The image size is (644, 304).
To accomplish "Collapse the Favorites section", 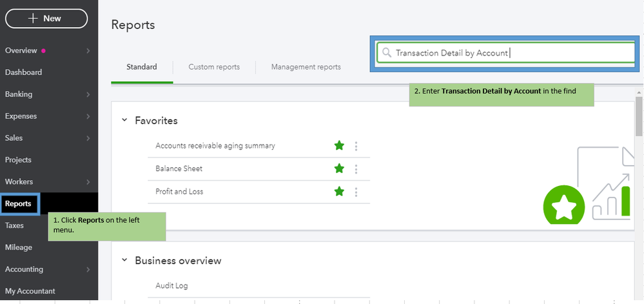I will tap(124, 121).
